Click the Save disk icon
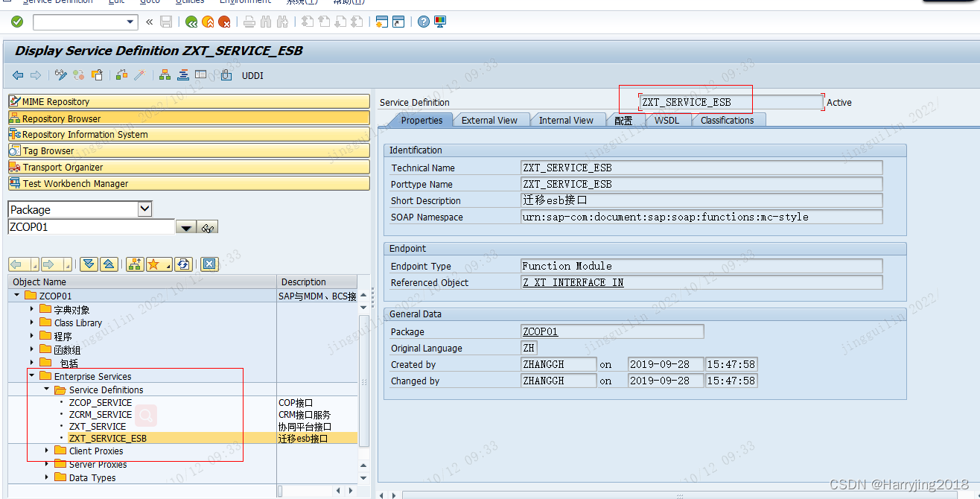980x499 pixels. [166, 22]
